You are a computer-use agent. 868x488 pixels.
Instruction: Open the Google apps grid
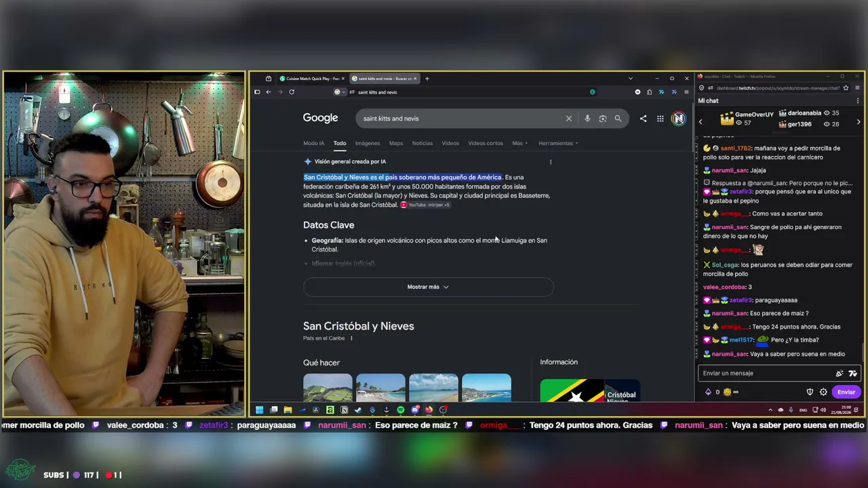pos(660,119)
